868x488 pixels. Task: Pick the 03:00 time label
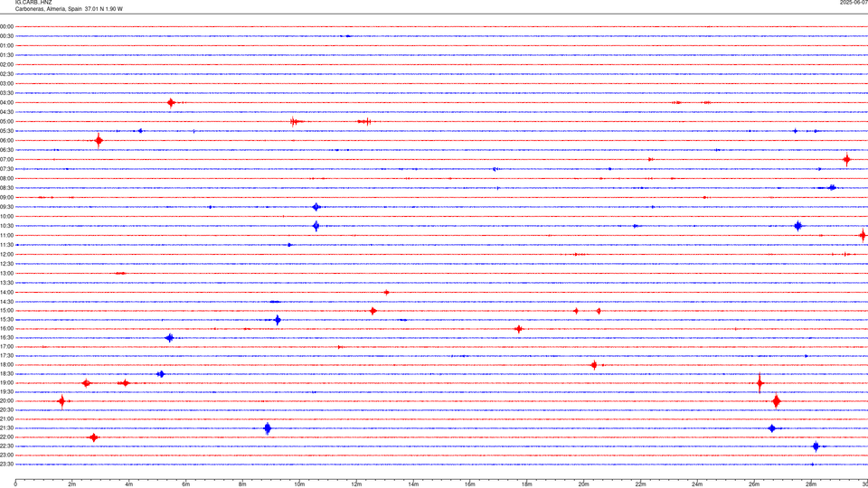click(6, 83)
